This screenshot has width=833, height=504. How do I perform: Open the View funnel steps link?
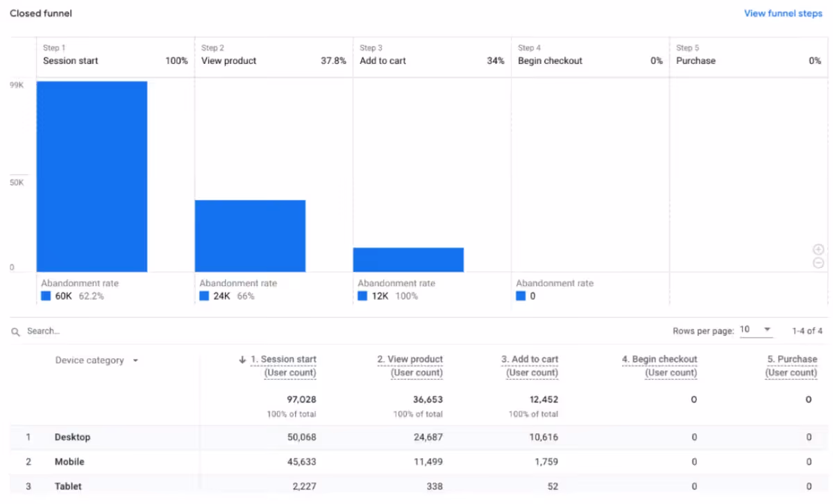click(x=783, y=13)
